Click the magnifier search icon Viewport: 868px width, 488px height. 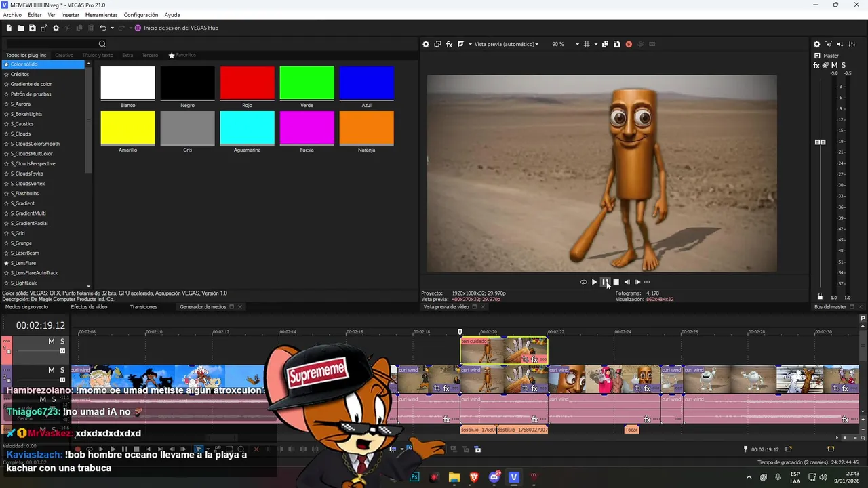coord(102,44)
